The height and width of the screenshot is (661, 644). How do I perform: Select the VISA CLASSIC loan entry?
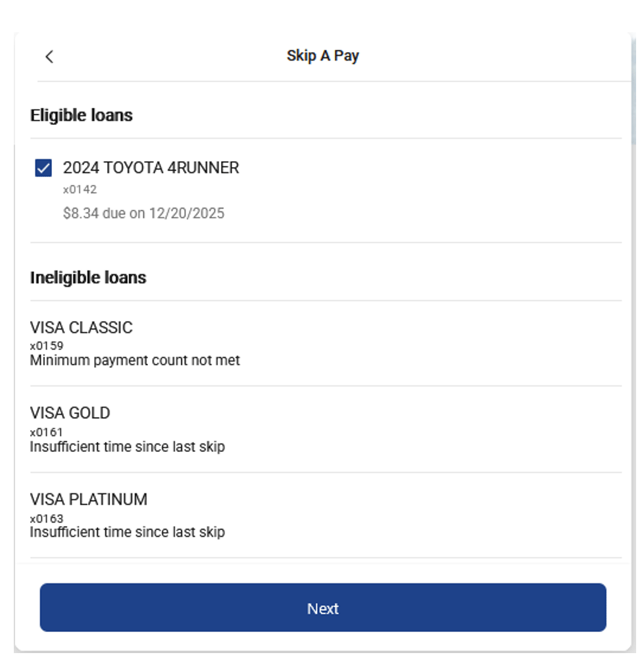(x=81, y=327)
